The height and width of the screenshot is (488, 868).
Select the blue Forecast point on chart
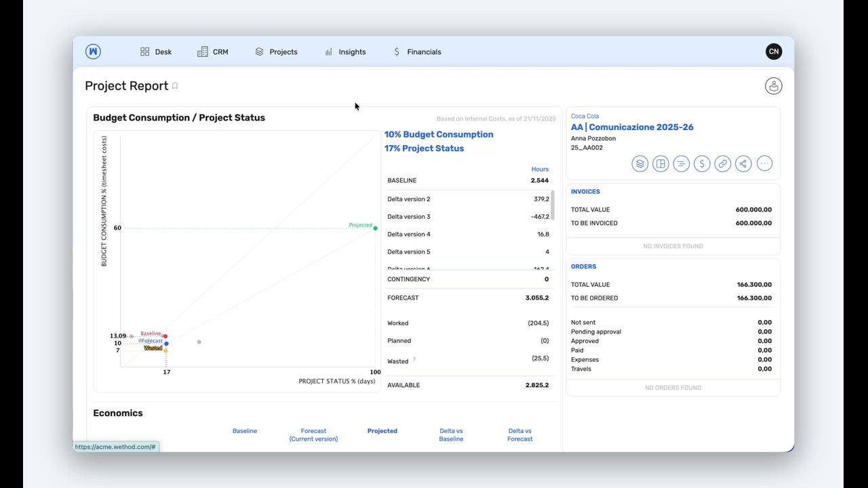click(166, 344)
